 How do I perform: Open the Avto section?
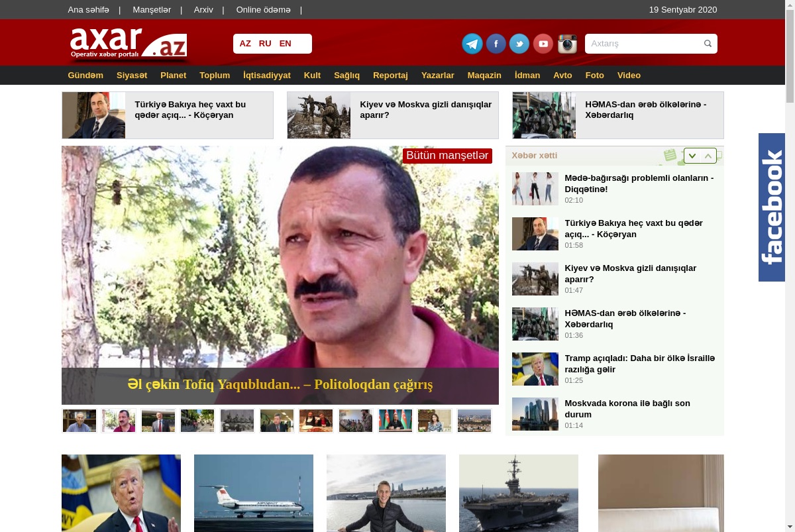562,76
